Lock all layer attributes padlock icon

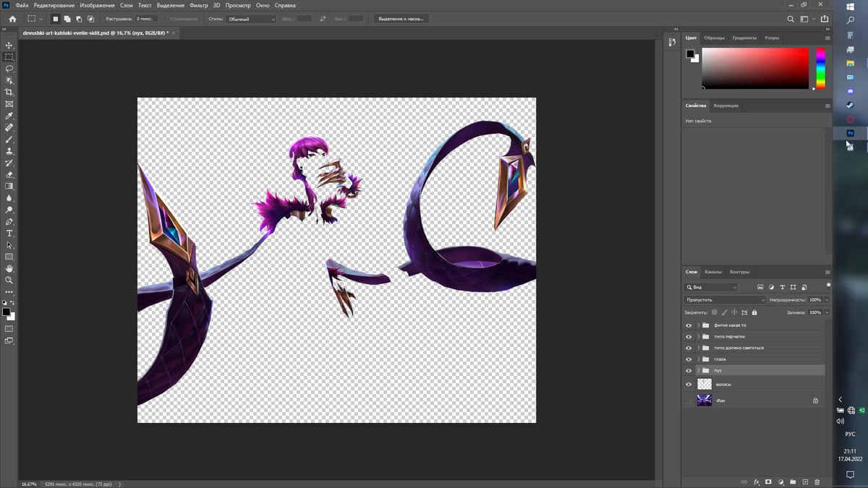coord(754,312)
